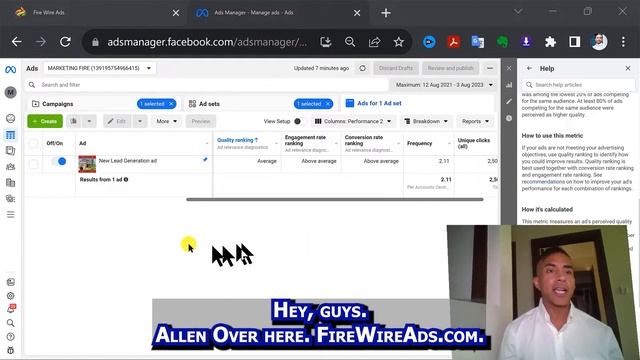Click the duplicate ad icon button
This screenshot has width=640, height=360.
pyautogui.click(x=74, y=121)
